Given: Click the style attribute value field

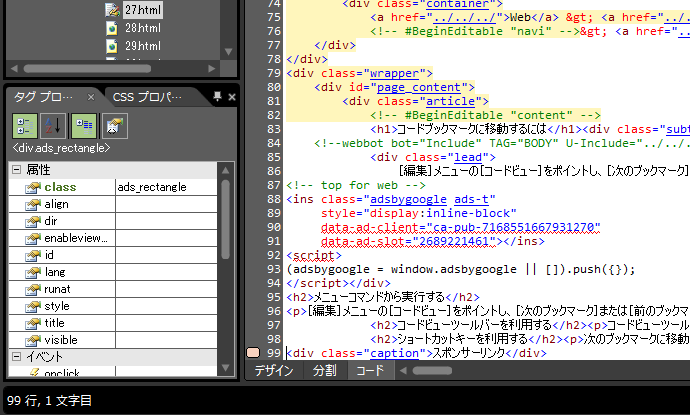Looking at the screenshot, I should [166, 306].
